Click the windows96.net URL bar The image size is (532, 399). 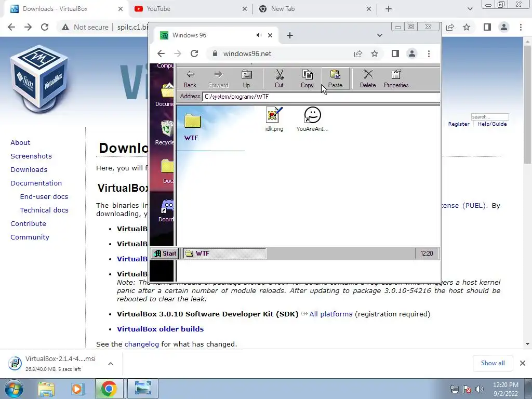tap(278, 54)
